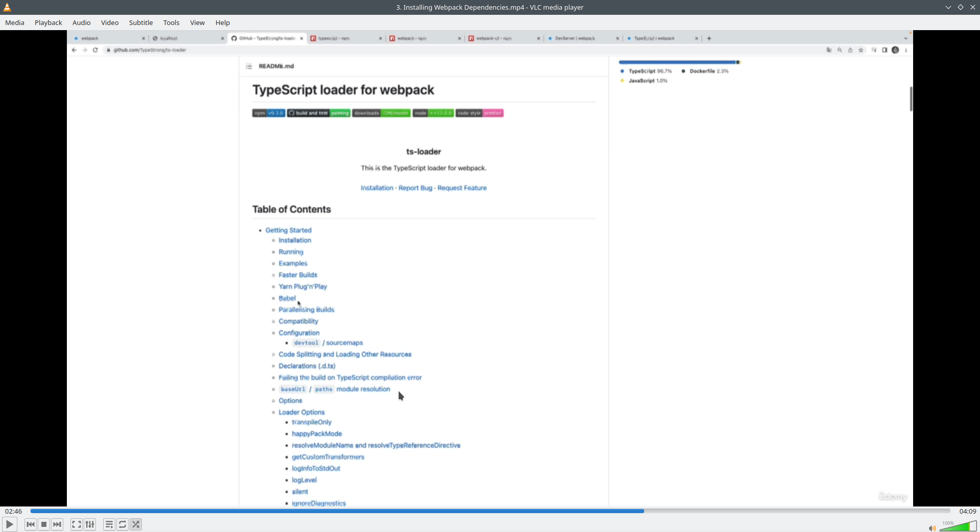This screenshot has height=532, width=980.
Task: Click the 'transpileOnly' contents entry
Action: point(311,422)
